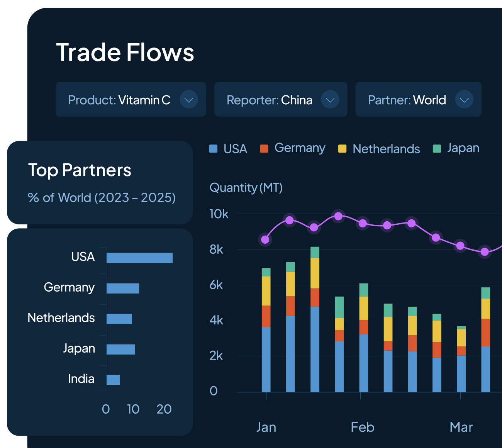Toggle the Netherlands legend yellow square

point(342,149)
